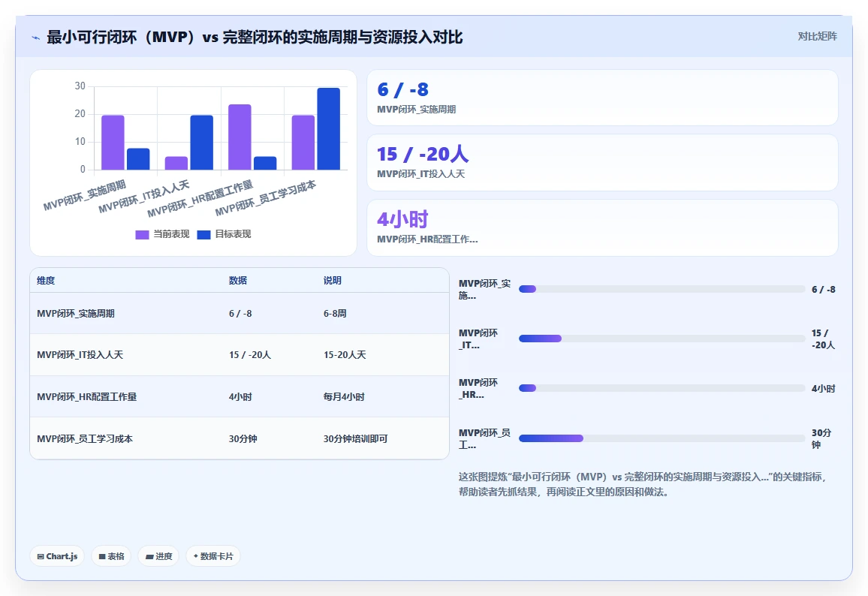
Task: Click the 数据 column header
Action: pyautogui.click(x=238, y=281)
